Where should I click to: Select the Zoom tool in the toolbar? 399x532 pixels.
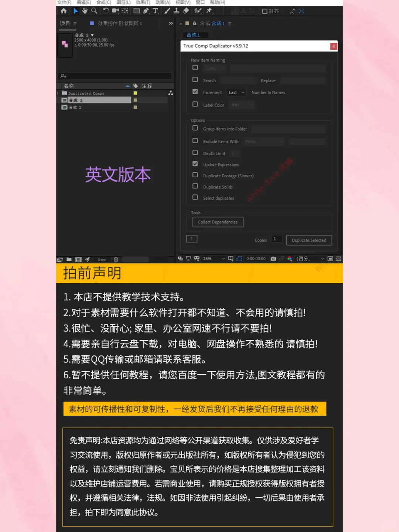[x=94, y=11]
